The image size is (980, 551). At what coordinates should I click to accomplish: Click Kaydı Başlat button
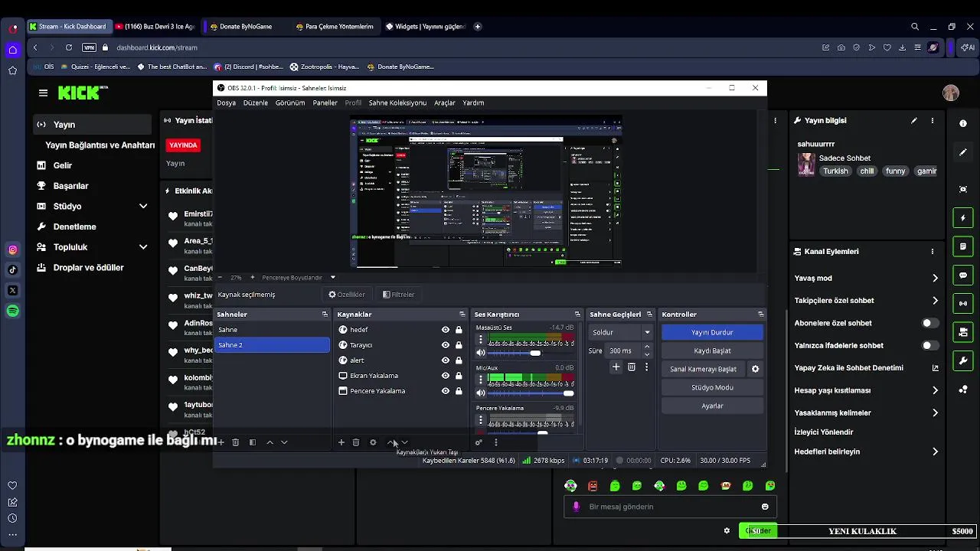pos(712,350)
